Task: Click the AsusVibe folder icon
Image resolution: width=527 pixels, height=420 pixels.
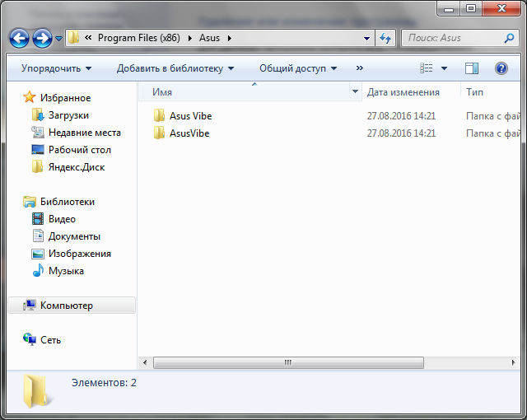Action: [x=159, y=133]
